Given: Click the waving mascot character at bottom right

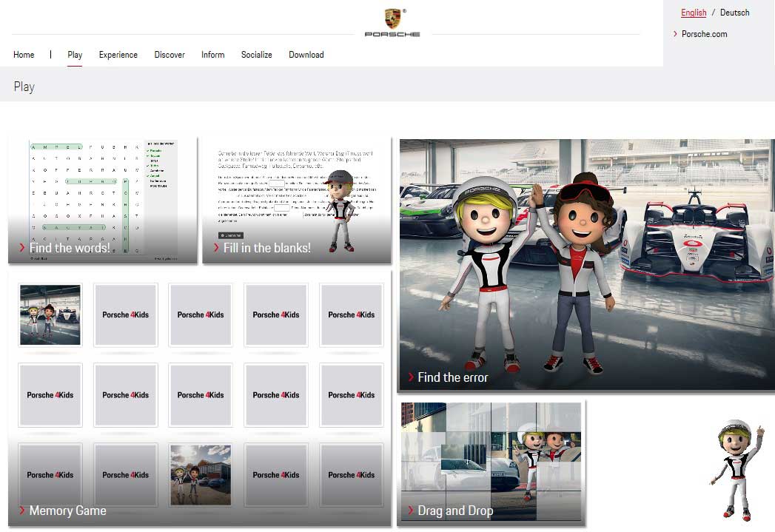Looking at the screenshot, I should 736,471.
